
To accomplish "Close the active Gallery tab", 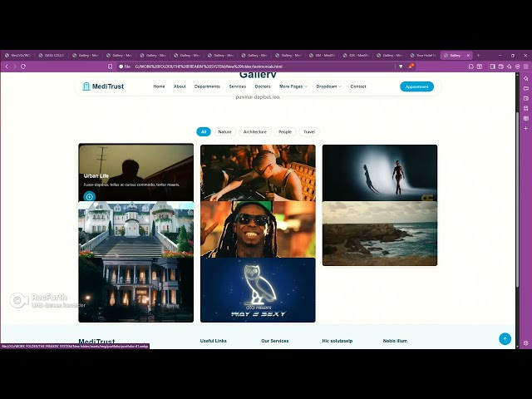I will point(468,56).
